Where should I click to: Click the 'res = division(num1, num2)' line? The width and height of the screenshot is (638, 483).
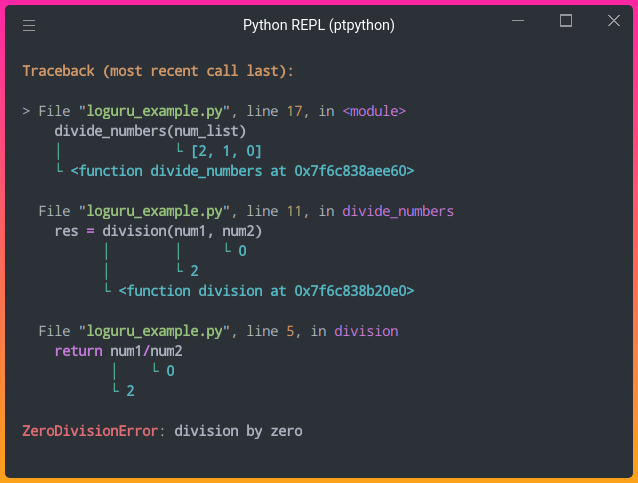(x=158, y=231)
